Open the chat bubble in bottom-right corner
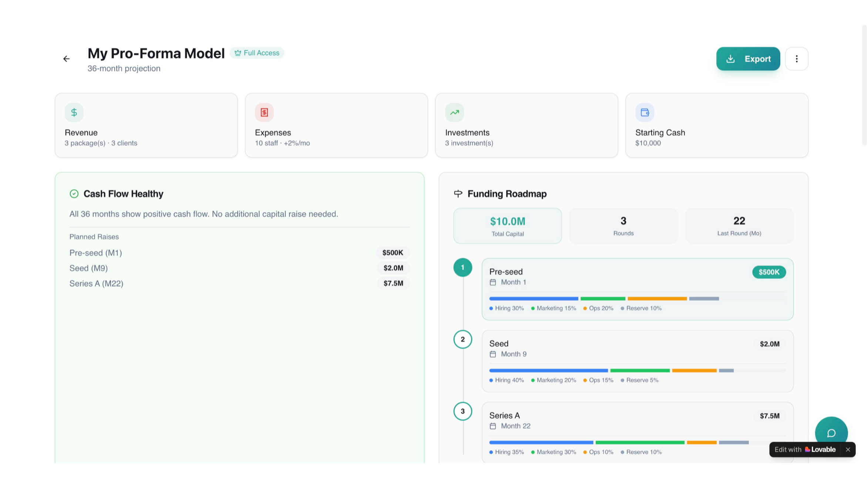The width and height of the screenshot is (868, 488). [x=831, y=433]
